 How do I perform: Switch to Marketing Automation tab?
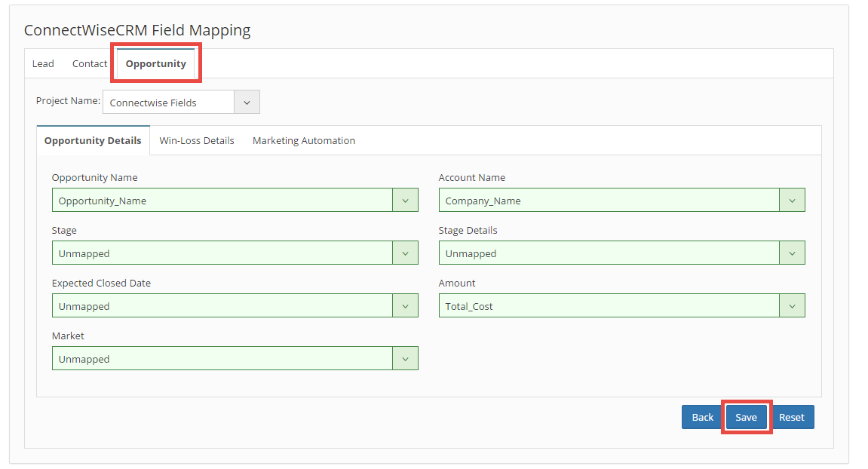pyautogui.click(x=304, y=141)
